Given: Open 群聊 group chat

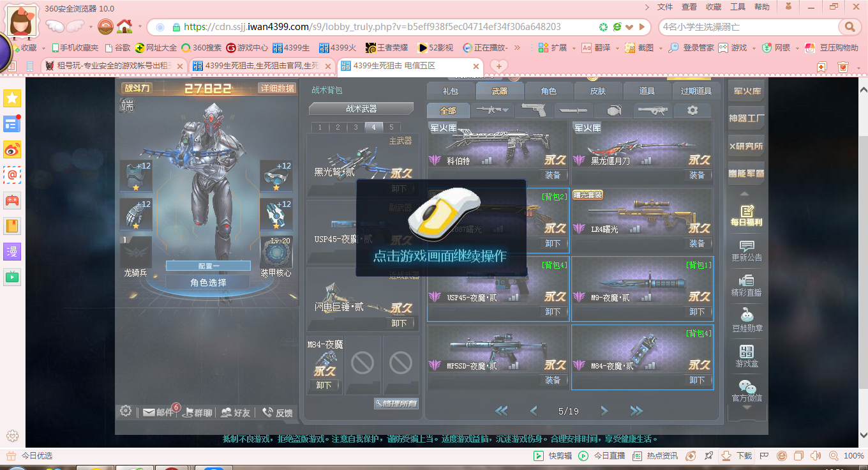Looking at the screenshot, I should tap(197, 413).
